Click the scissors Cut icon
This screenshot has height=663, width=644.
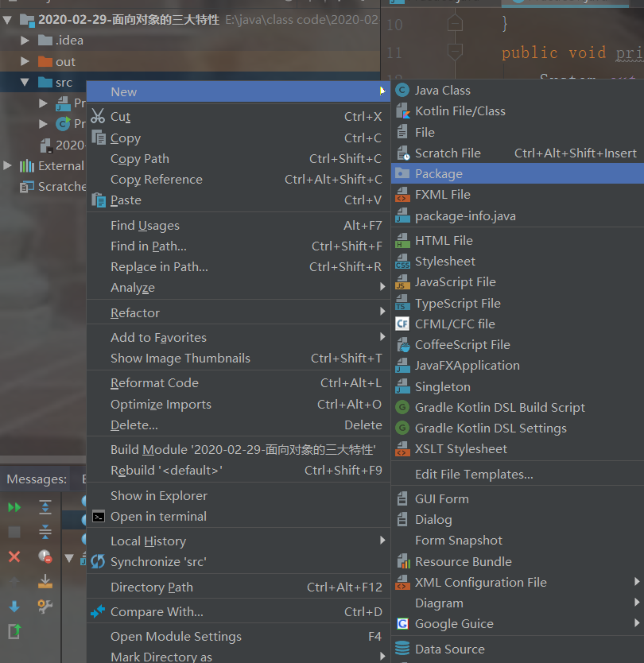98,116
